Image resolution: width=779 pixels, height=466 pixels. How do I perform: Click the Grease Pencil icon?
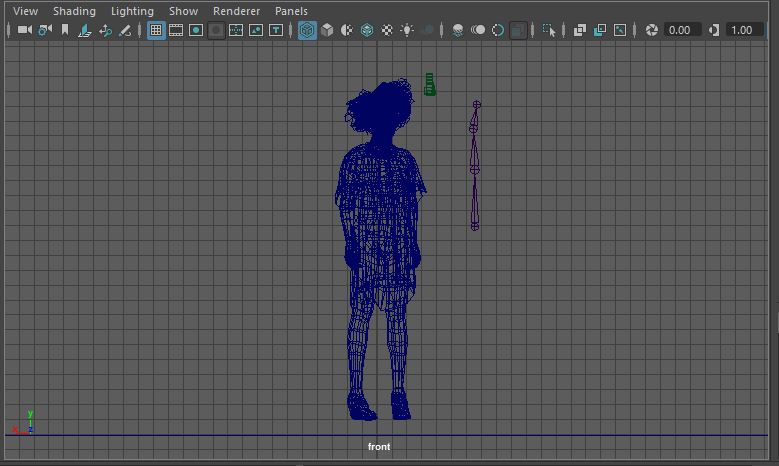125,30
